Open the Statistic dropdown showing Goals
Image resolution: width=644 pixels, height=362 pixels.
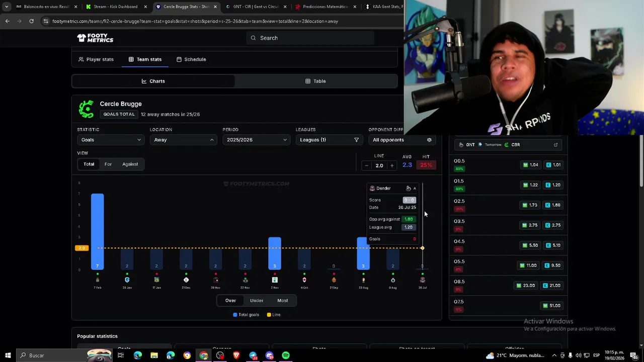[111, 140]
